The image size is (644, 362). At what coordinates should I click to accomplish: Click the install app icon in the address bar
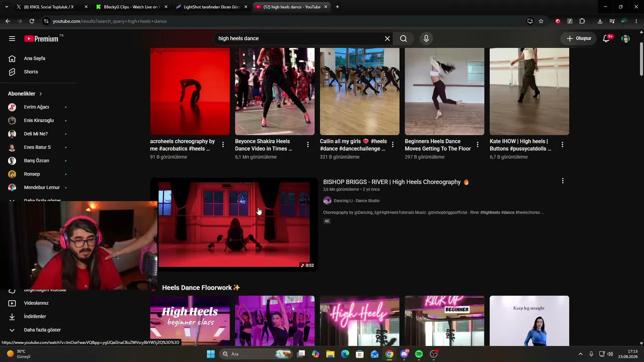point(530,21)
